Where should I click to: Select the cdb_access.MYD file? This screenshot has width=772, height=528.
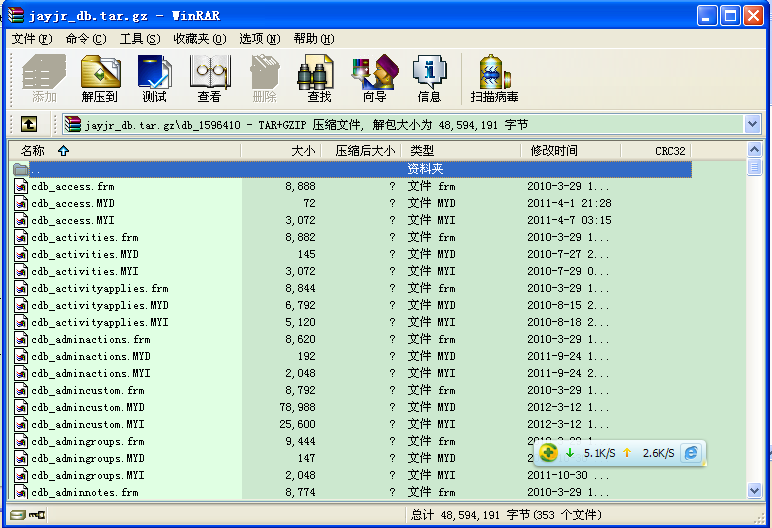point(73,203)
